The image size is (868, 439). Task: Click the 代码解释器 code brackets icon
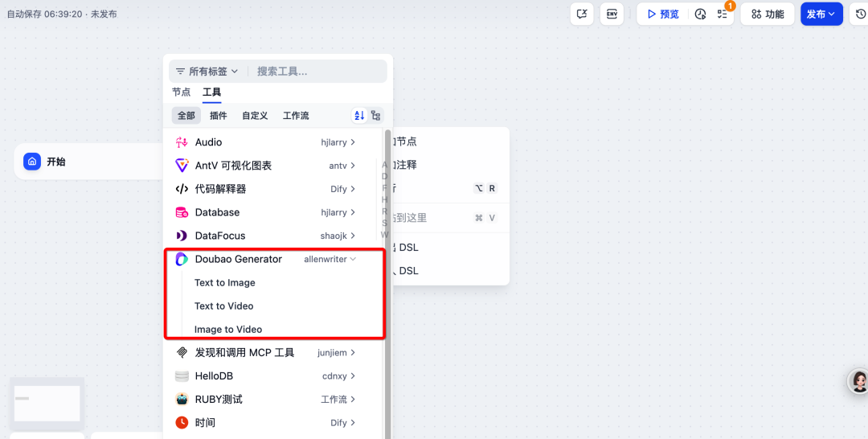pos(182,189)
